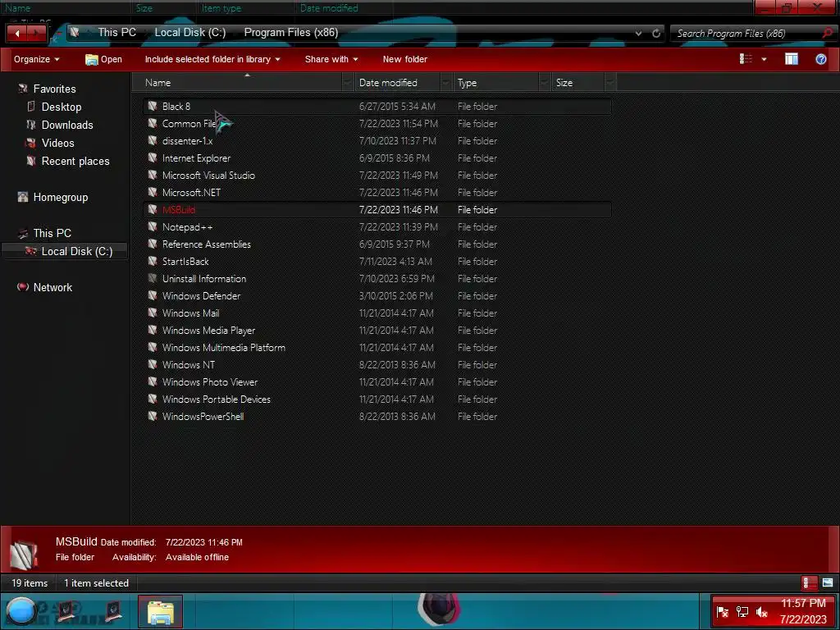Create a New folder
Image resolution: width=840 pixels, height=630 pixels.
coord(405,59)
